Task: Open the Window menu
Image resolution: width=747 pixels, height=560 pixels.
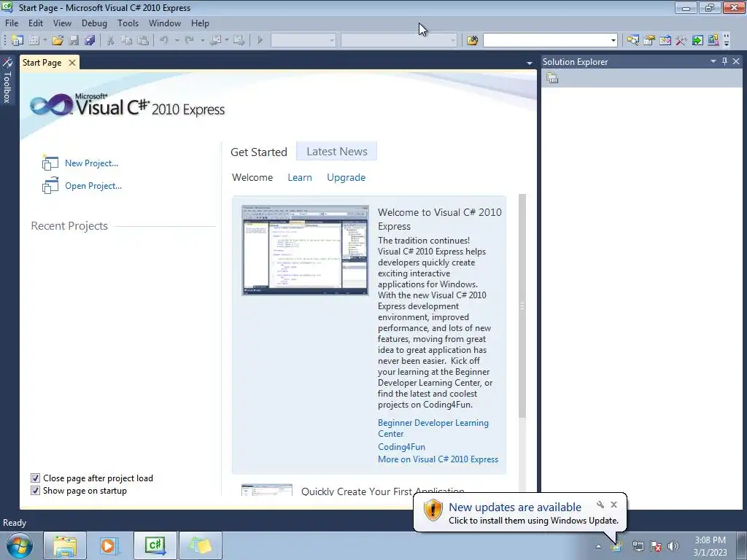Action: click(165, 23)
